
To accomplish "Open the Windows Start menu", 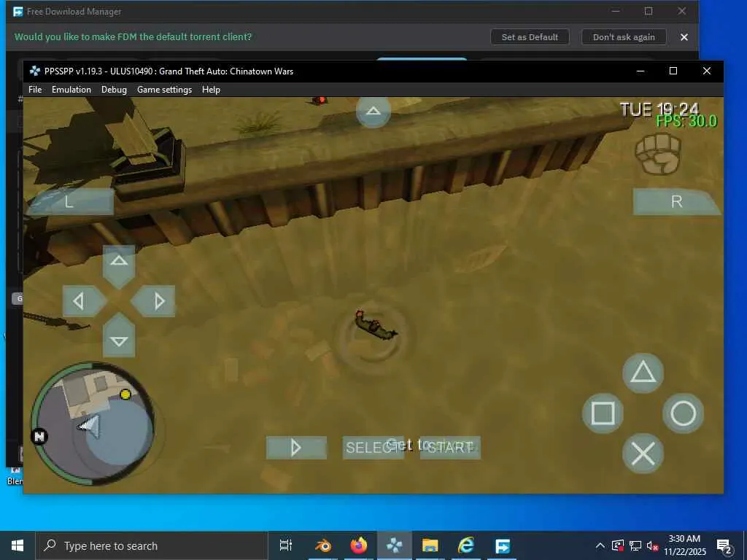I will pos(18,545).
